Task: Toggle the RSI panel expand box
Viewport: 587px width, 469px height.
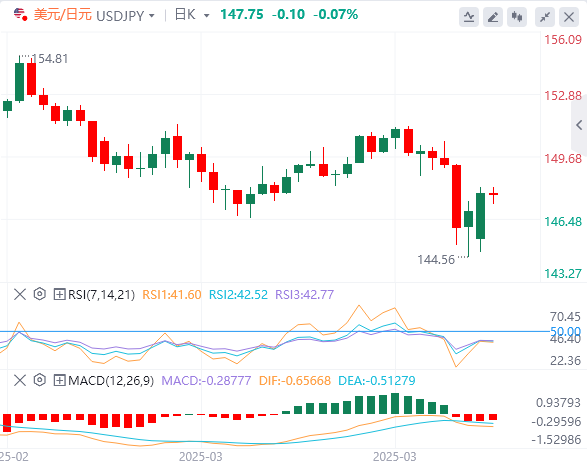Action: click(x=59, y=295)
